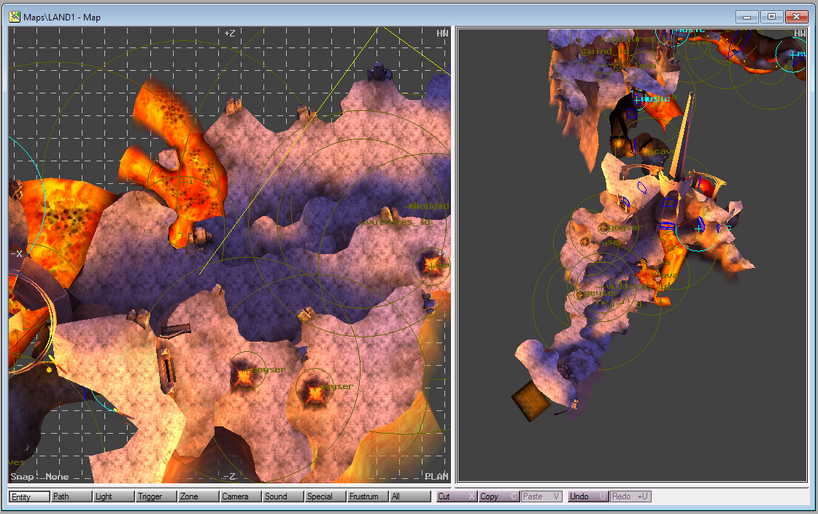Click the Cut button
Image resolution: width=818 pixels, height=514 pixels.
click(x=456, y=496)
